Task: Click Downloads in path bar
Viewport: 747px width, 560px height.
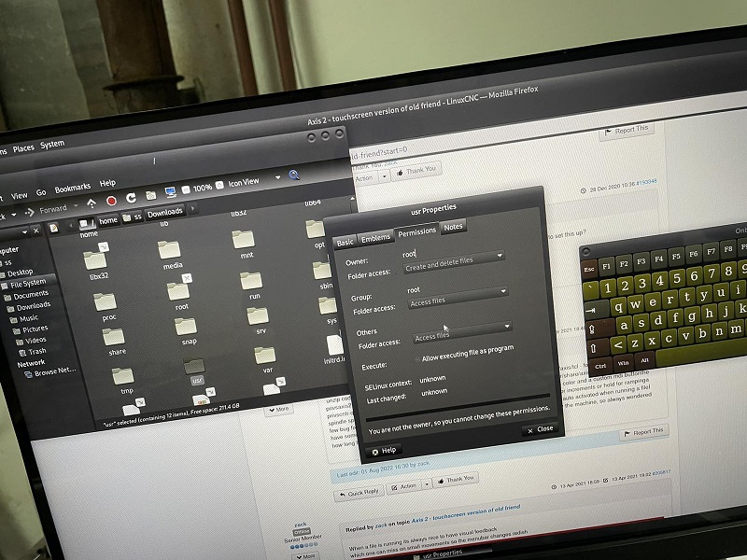Action: click(165, 213)
